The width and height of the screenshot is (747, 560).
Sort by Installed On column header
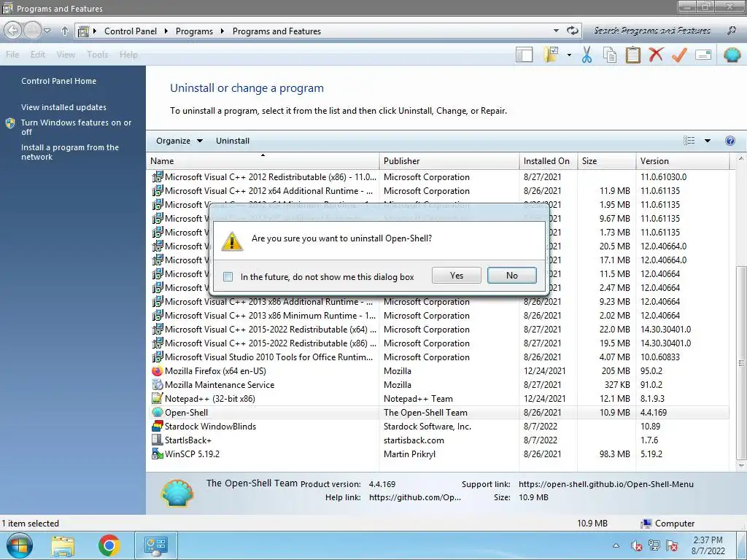[549, 161]
